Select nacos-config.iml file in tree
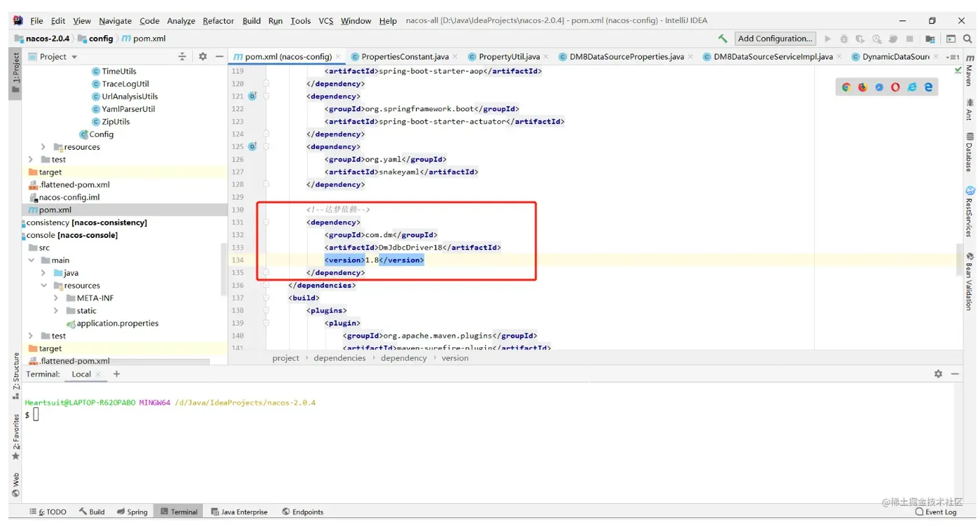980x527 pixels. point(64,197)
